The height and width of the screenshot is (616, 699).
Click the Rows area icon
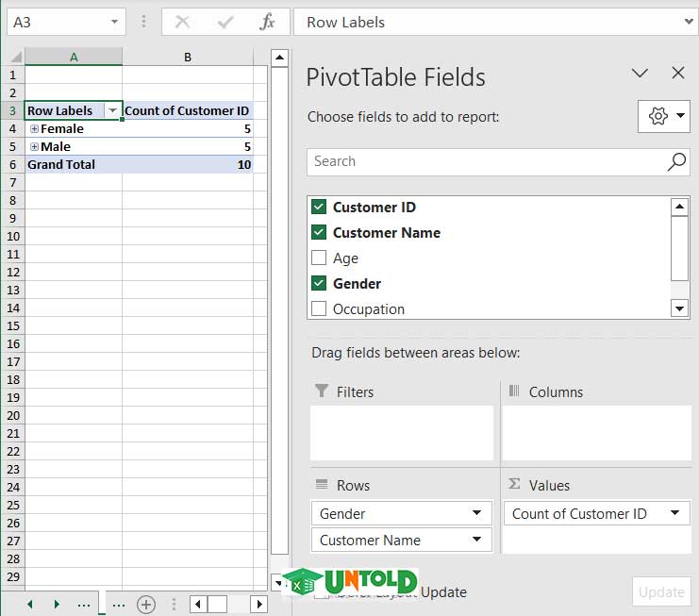[x=322, y=484]
